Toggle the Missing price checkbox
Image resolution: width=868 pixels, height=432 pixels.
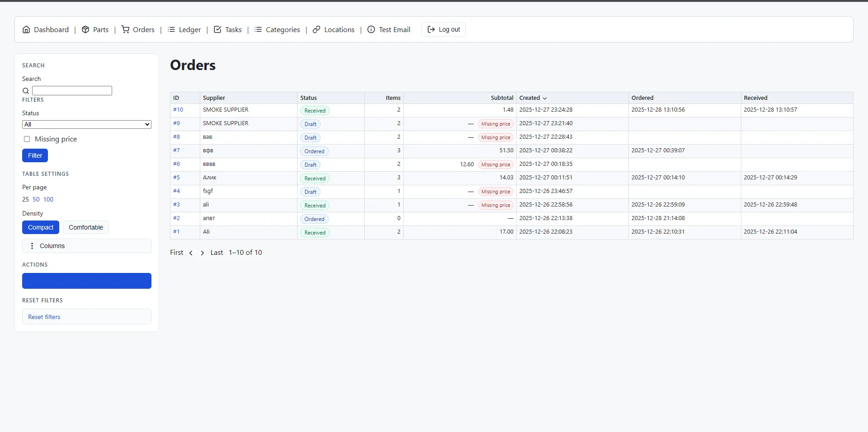click(x=27, y=139)
